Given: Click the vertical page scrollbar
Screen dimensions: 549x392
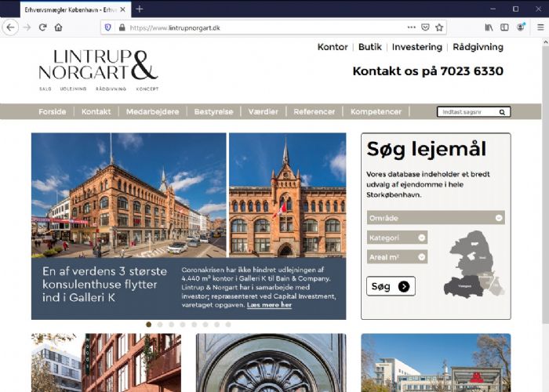Looking at the screenshot, I should (x=546, y=185).
